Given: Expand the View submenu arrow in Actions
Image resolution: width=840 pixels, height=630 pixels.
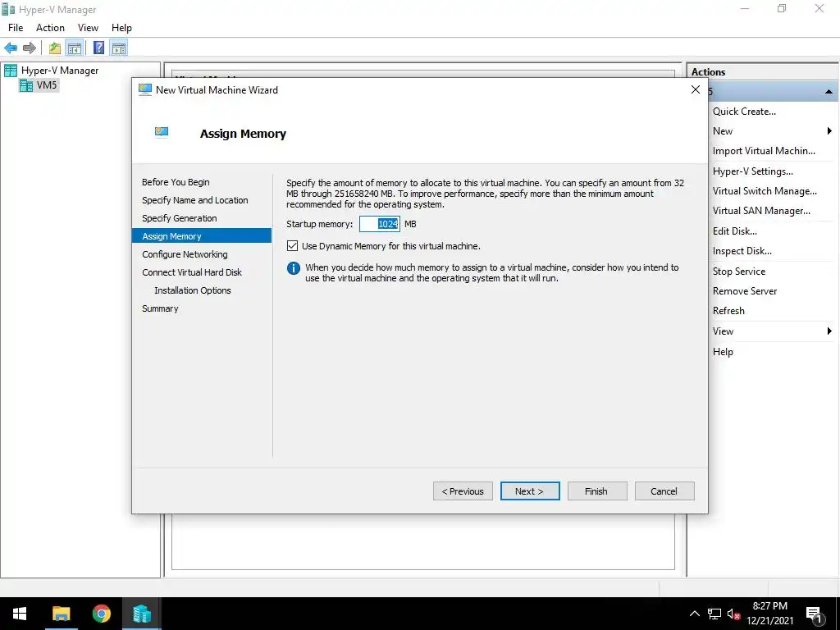Looking at the screenshot, I should click(829, 331).
